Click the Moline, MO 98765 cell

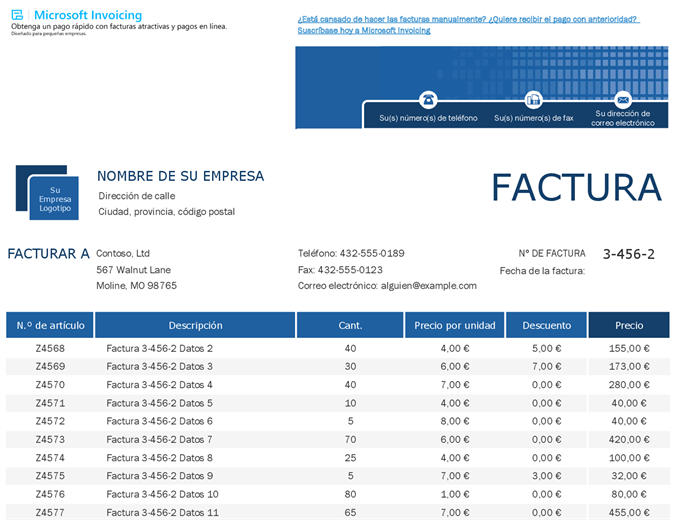coord(136,286)
